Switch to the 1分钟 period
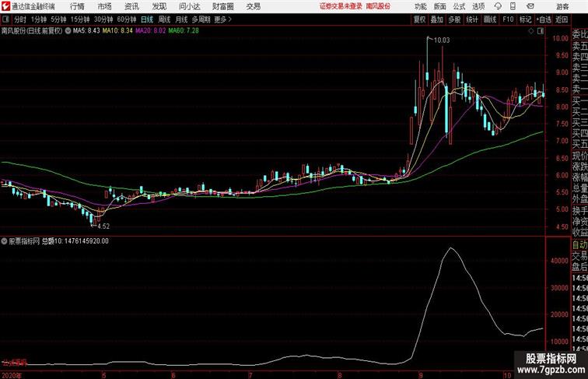The width and height of the screenshot is (588, 379). point(39,19)
